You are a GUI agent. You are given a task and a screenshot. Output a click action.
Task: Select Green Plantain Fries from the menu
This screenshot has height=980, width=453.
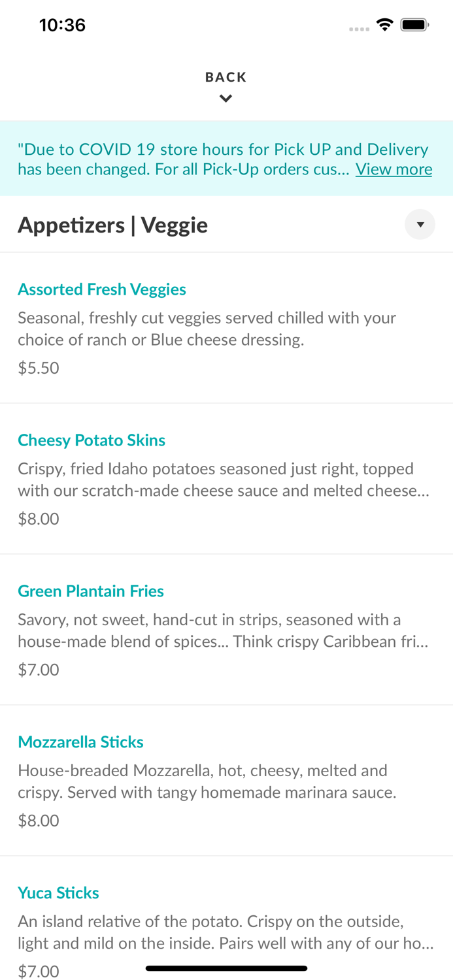[x=90, y=591]
